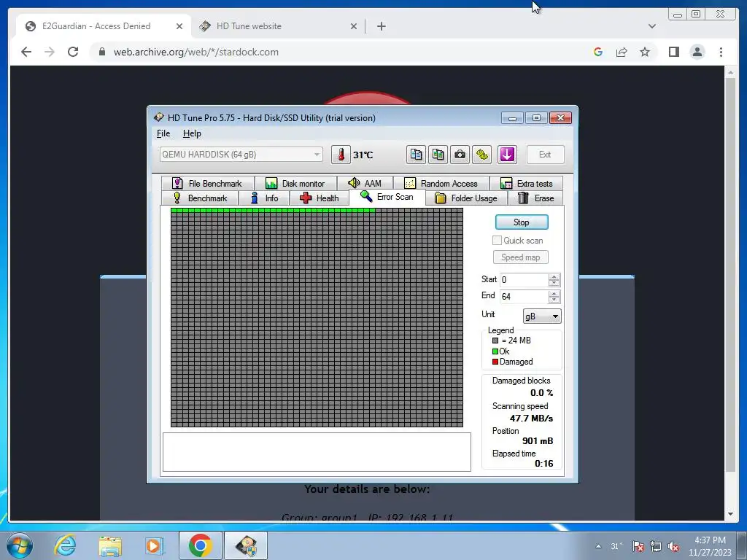Toggle the Quick scan checkbox
The height and width of the screenshot is (560, 747).
(497, 241)
